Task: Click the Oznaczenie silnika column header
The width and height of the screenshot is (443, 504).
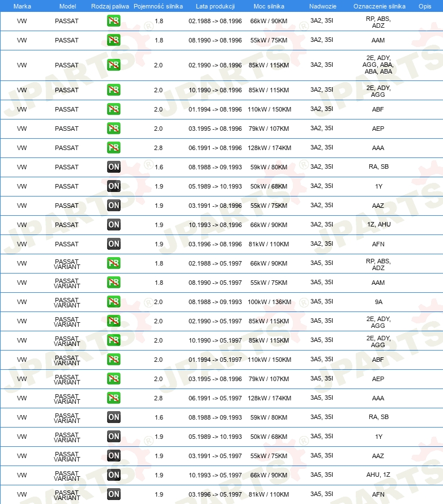Action: tap(380, 6)
